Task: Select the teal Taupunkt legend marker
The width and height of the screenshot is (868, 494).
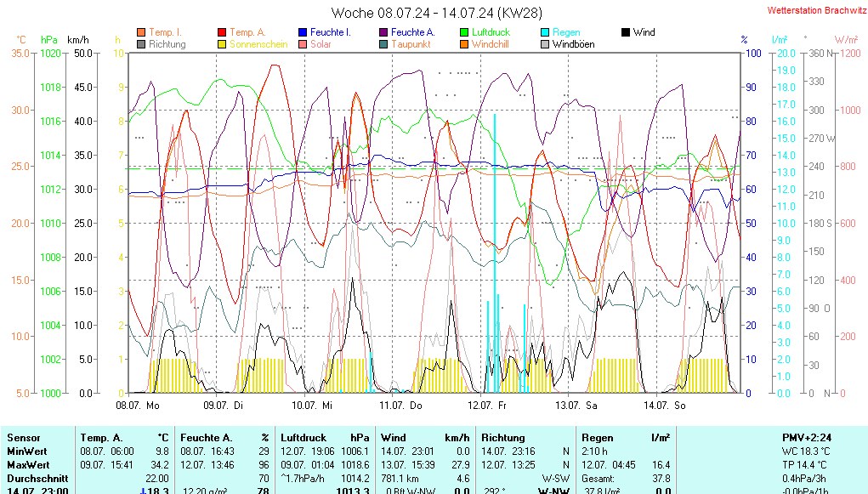Action: coord(384,44)
